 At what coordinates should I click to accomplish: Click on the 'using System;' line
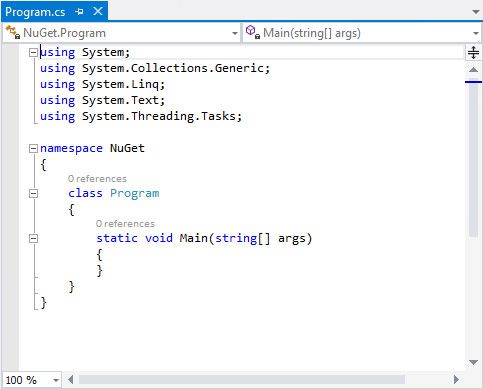click(85, 52)
